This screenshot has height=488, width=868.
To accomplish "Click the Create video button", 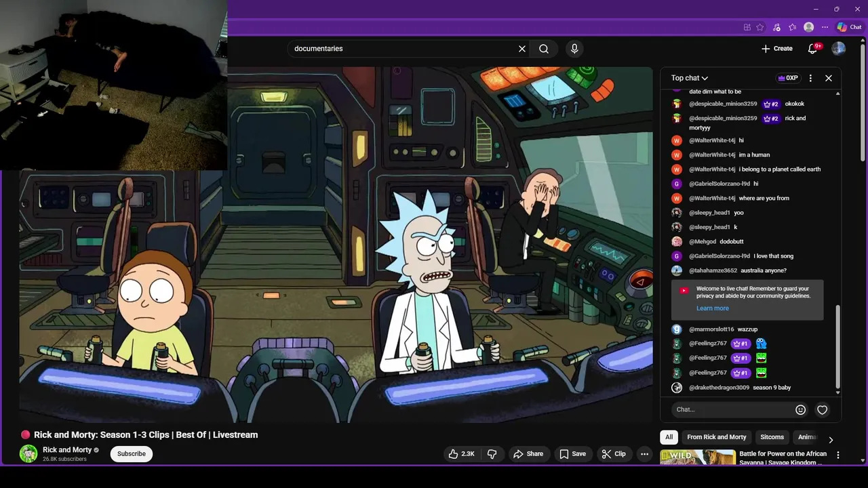I will [x=777, y=49].
